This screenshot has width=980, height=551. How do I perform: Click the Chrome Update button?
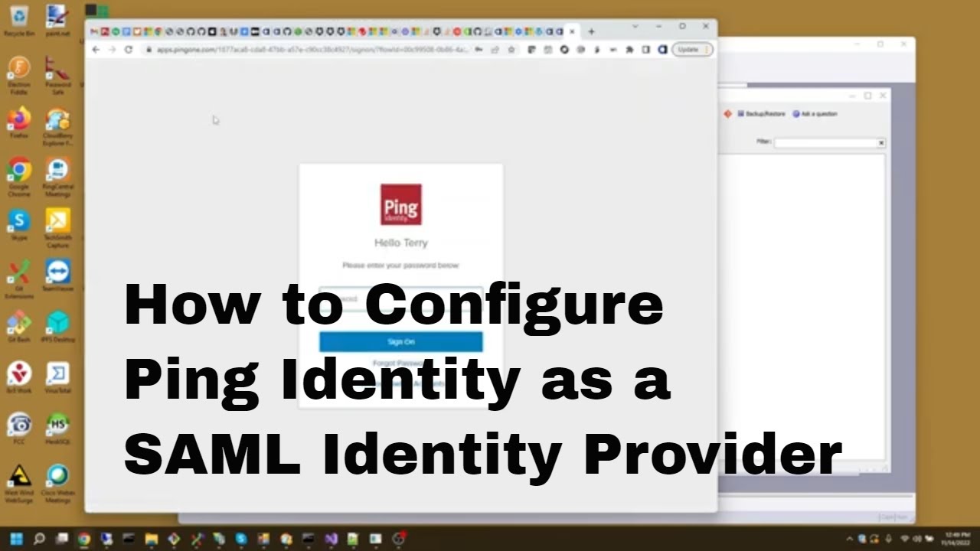tap(693, 49)
